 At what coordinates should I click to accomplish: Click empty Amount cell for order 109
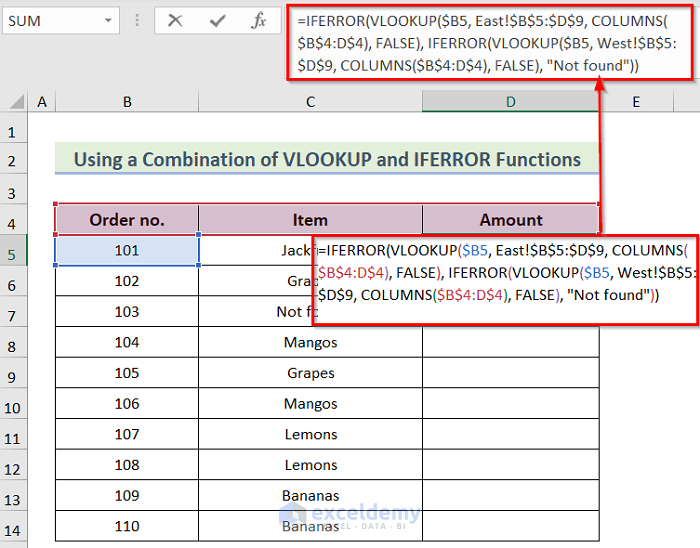[510, 496]
